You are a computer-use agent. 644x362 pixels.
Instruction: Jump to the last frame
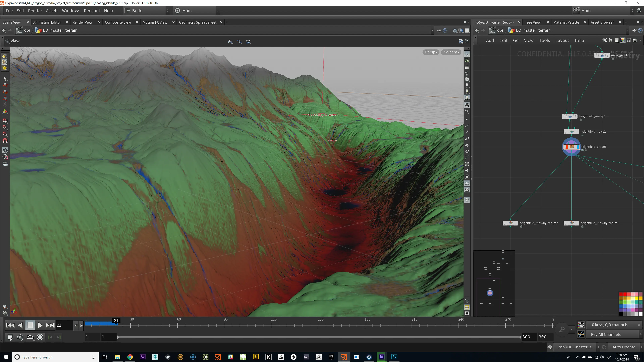tap(50, 325)
